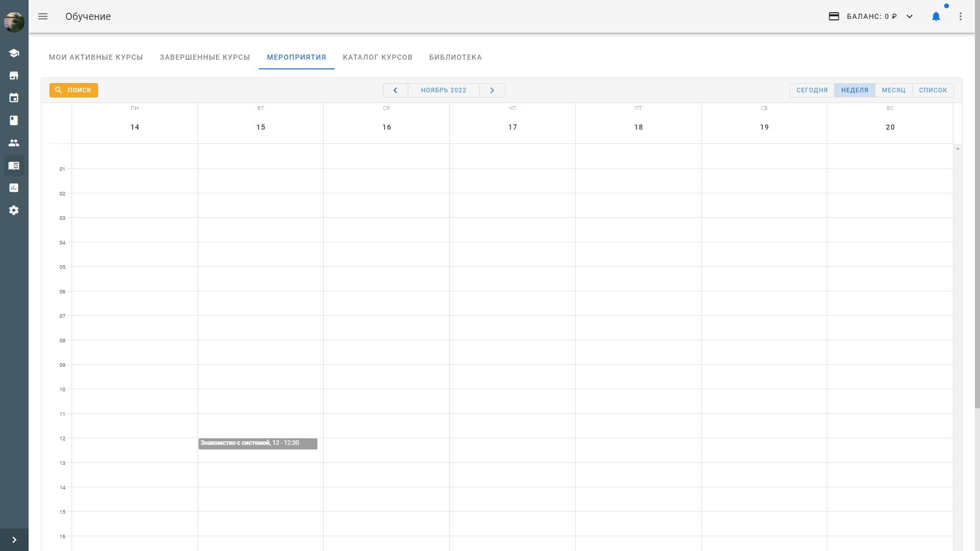Viewport: 980px width, 551px height.
Task: Go to previous week with left chevron
Action: [395, 90]
